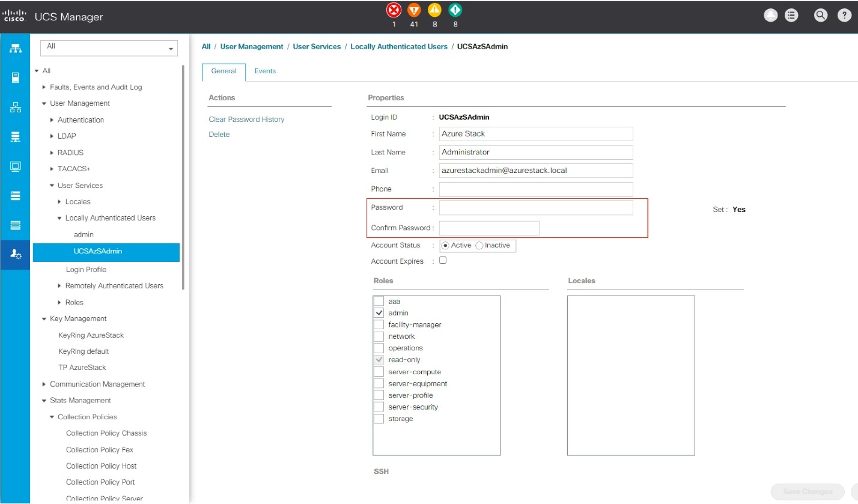Expand the TACACS+ node arrow

click(52, 169)
